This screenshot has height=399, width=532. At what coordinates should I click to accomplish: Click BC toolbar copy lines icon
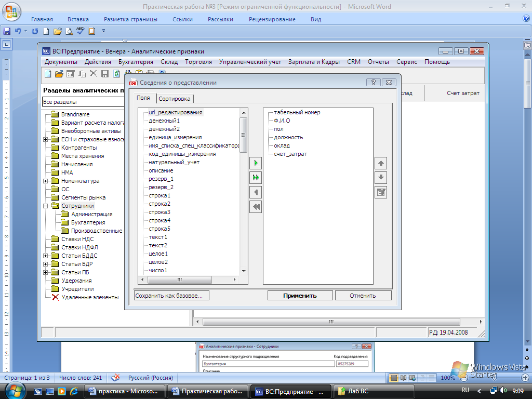[x=82, y=74]
